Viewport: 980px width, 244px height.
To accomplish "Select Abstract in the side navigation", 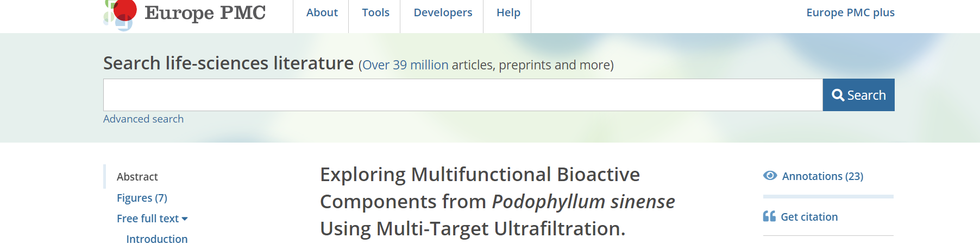I will tap(137, 177).
